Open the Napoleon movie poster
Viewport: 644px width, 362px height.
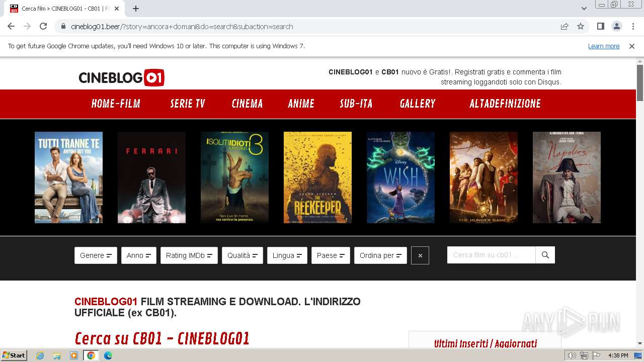click(x=567, y=177)
